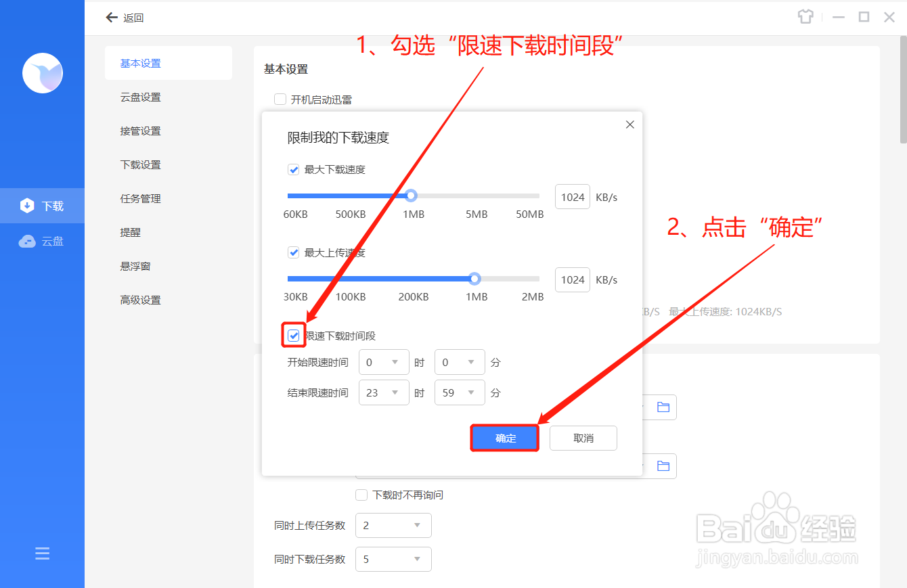This screenshot has width=907, height=588.
Task: Open the hamburger menu at bottom left
Action: [x=42, y=553]
